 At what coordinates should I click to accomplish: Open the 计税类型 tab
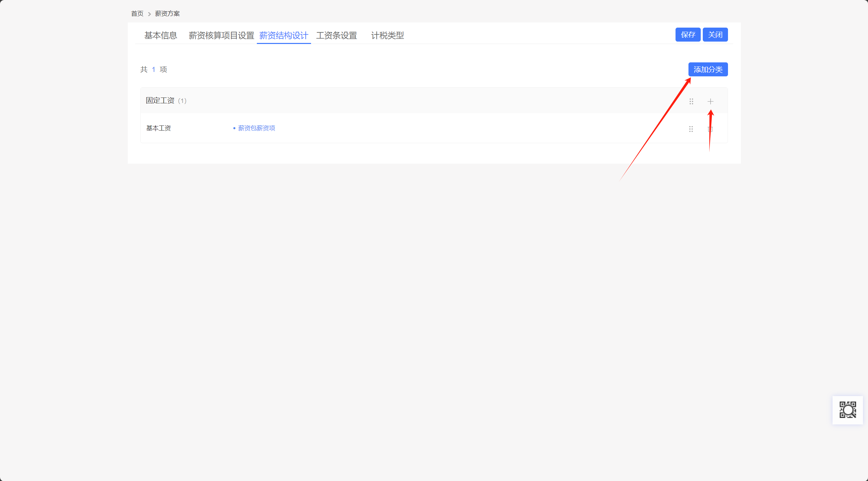pos(387,35)
